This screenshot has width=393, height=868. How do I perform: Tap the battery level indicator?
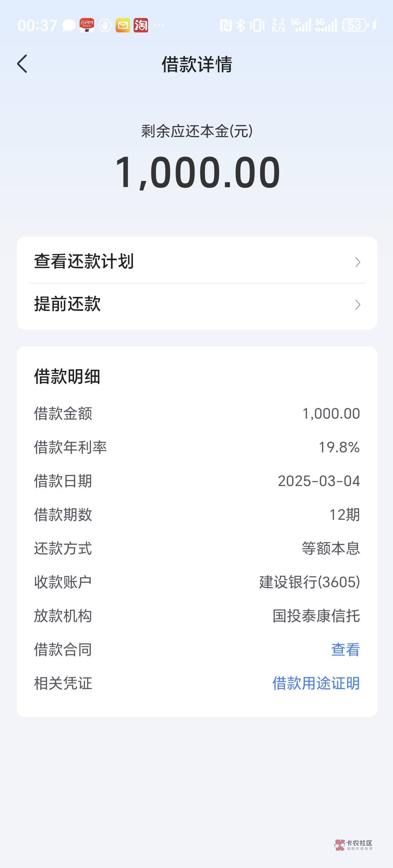(355, 25)
